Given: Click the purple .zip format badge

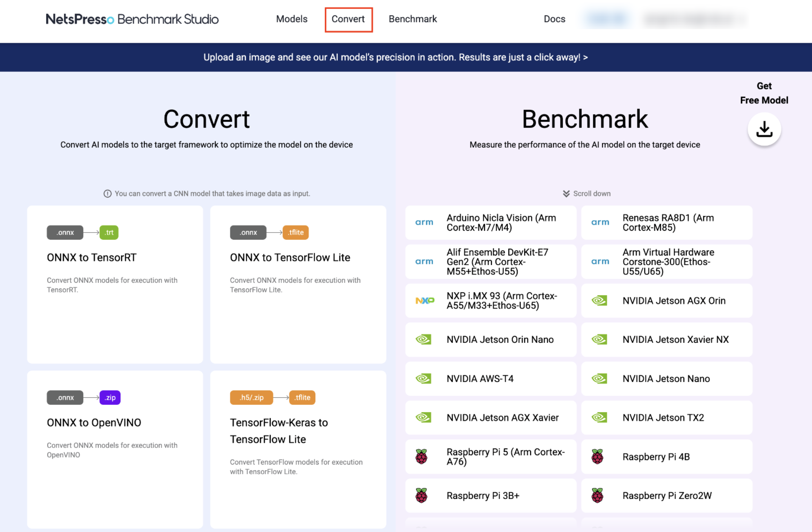Looking at the screenshot, I should click(110, 397).
